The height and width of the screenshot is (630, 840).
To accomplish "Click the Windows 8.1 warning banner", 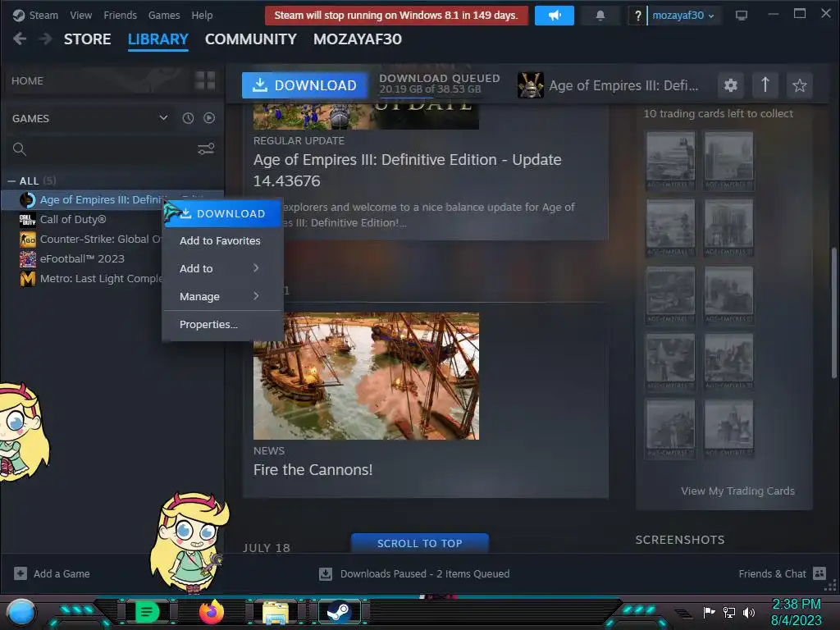I will click(x=396, y=16).
